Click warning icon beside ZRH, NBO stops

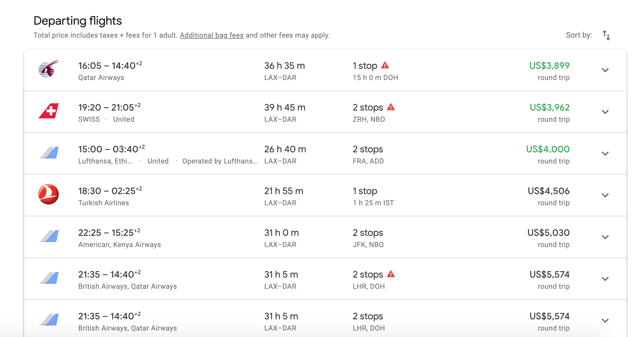coord(391,107)
